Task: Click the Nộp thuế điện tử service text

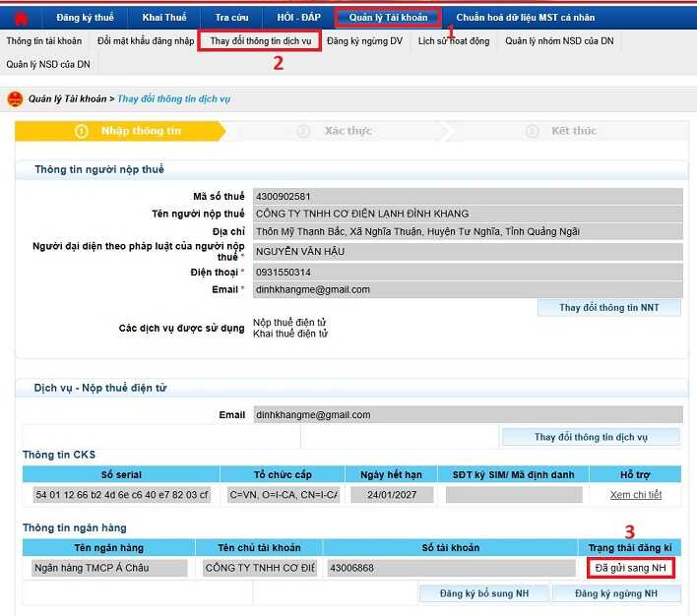Action: [x=289, y=322]
